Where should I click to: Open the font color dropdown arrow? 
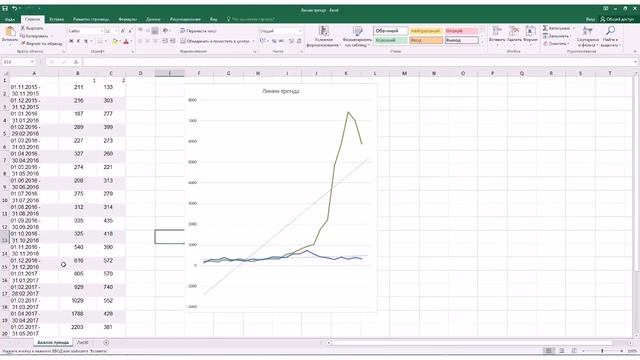tap(131, 41)
